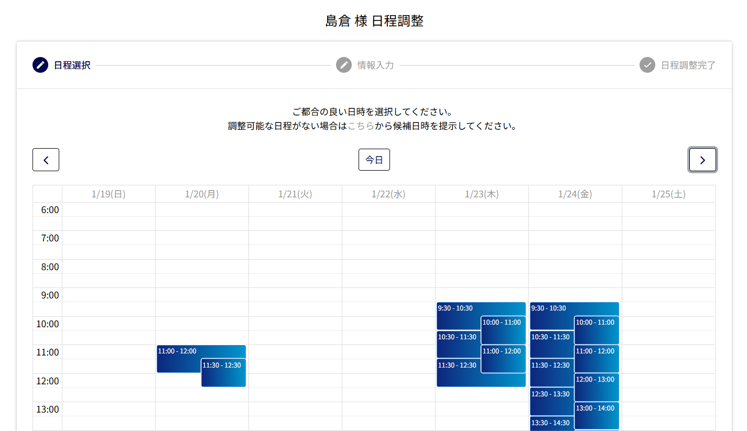Click the 6:00 time label
The image size is (747, 431).
(50, 210)
